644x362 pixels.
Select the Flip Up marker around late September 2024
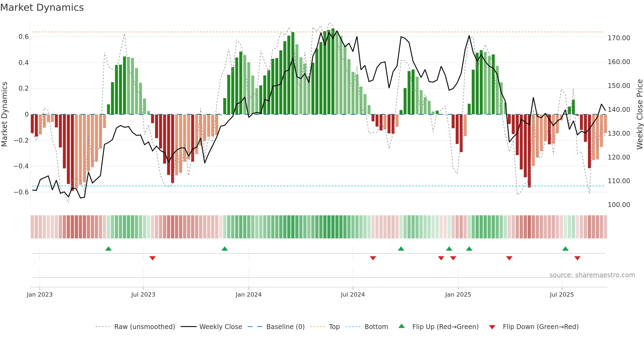click(401, 249)
